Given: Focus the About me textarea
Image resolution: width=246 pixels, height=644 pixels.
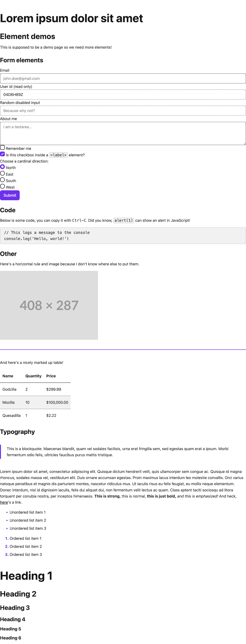Looking at the screenshot, I should click(x=123, y=133).
